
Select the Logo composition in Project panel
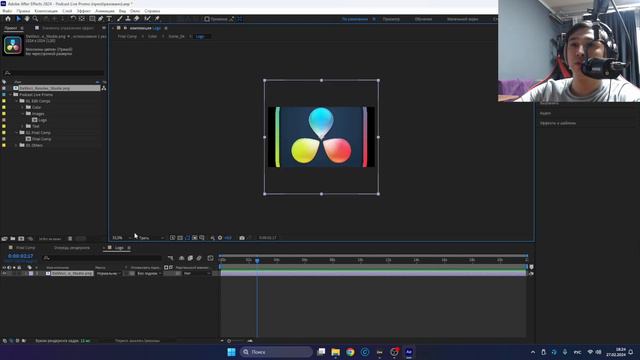tap(42, 120)
